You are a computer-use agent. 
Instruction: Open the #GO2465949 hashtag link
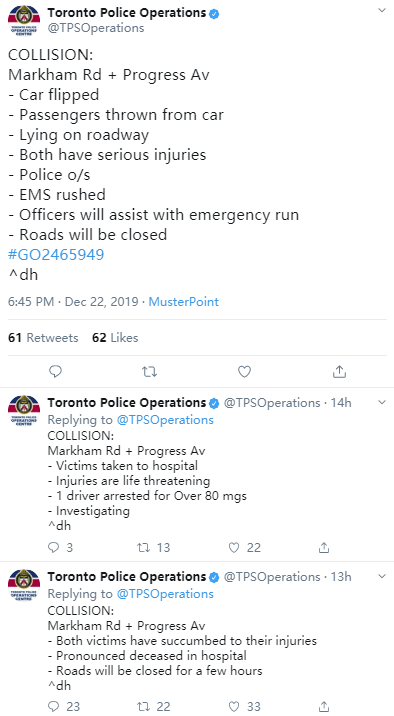point(56,254)
